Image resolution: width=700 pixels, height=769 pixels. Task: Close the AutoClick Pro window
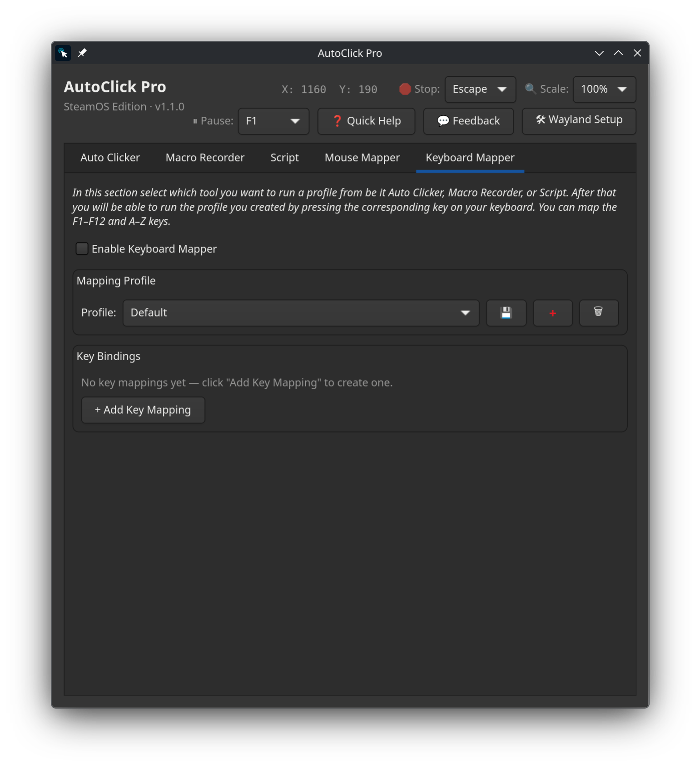point(637,53)
